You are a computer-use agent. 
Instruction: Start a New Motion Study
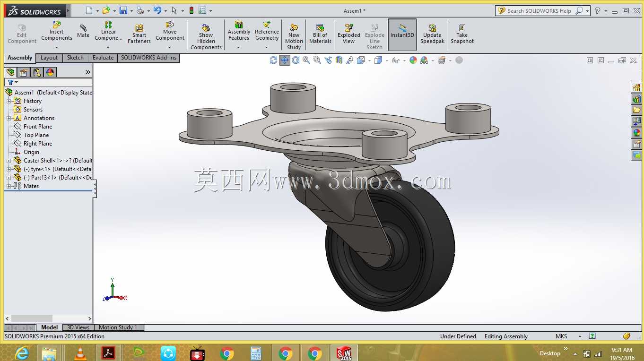coord(294,37)
